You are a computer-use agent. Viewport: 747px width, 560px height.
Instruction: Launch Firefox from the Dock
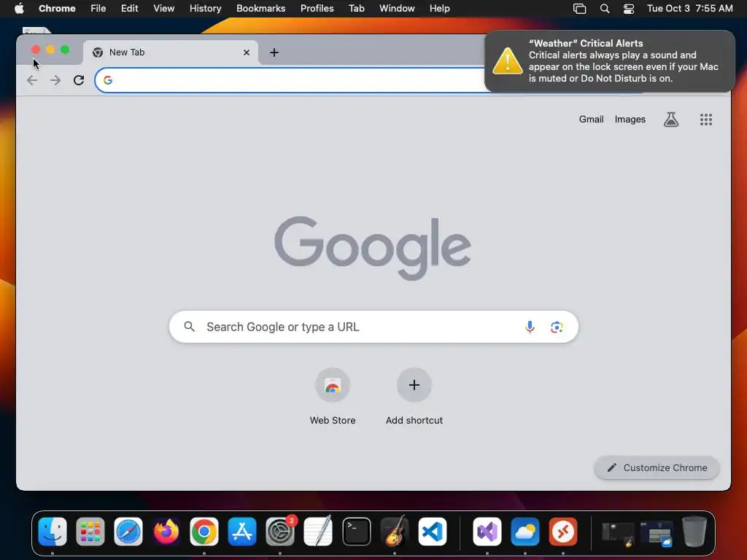[166, 532]
